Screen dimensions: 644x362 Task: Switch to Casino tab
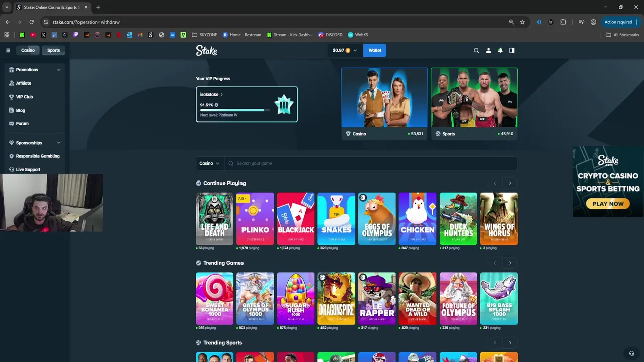tap(28, 50)
